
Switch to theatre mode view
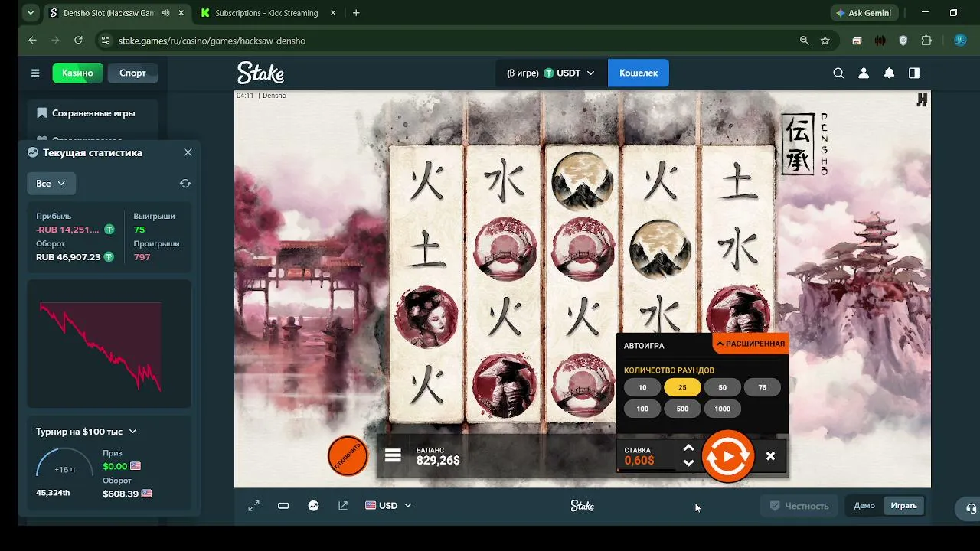(283, 506)
